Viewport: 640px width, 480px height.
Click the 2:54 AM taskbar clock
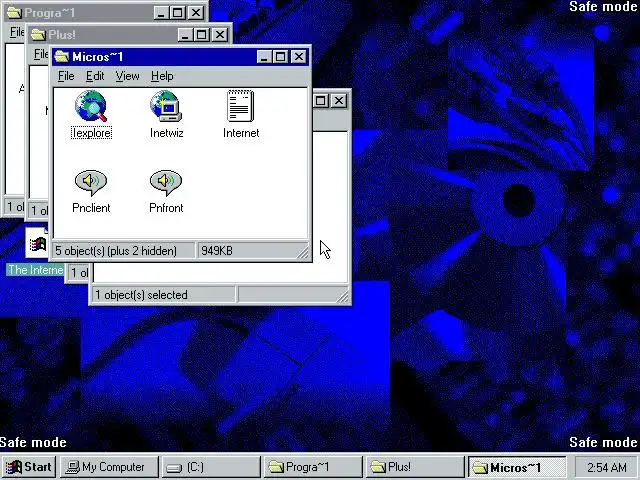coord(607,467)
